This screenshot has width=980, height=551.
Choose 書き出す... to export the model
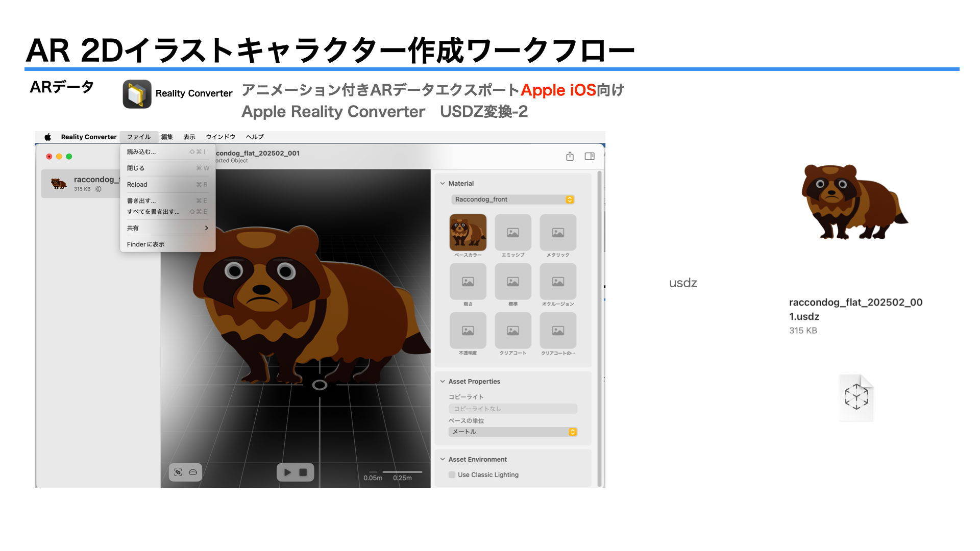pyautogui.click(x=167, y=201)
